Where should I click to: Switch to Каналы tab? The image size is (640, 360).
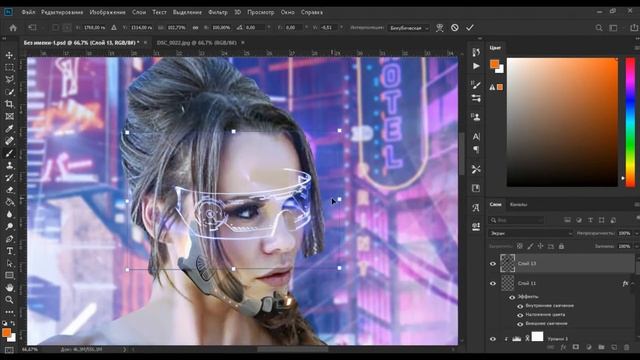point(518,204)
